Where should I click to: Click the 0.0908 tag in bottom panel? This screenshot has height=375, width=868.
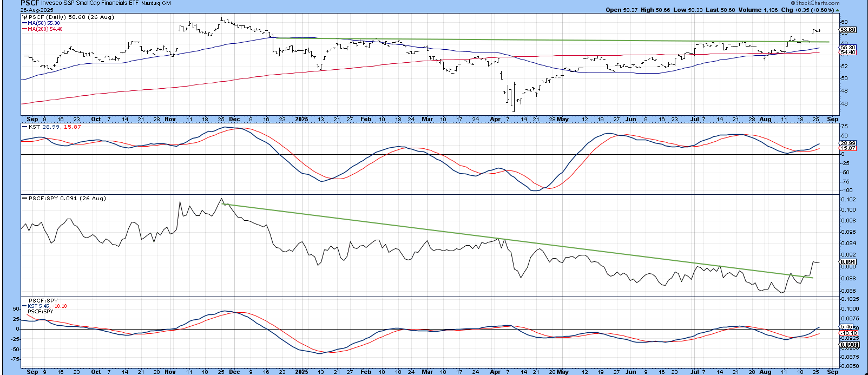(849, 345)
